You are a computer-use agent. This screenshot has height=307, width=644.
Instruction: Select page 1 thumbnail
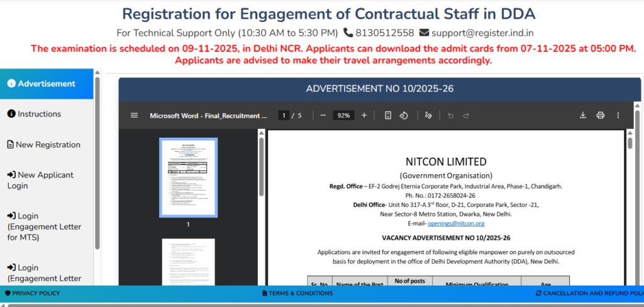coord(188,177)
